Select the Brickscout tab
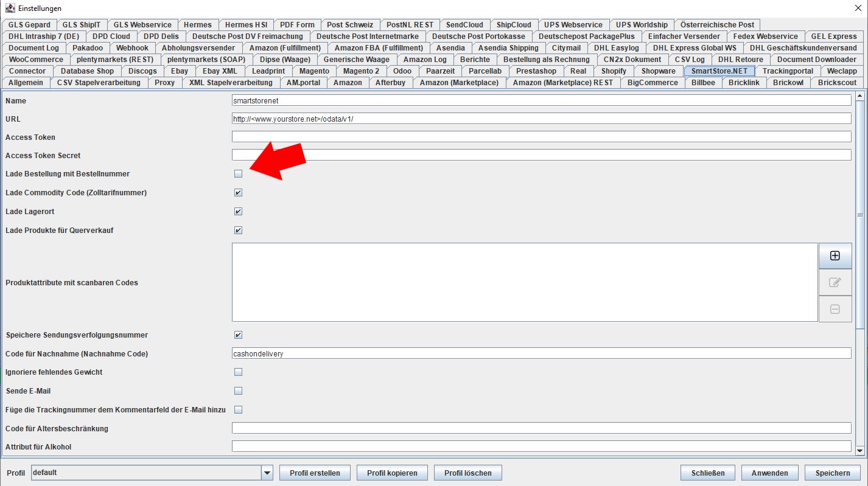Image resolution: width=868 pixels, height=486 pixels. tap(837, 83)
